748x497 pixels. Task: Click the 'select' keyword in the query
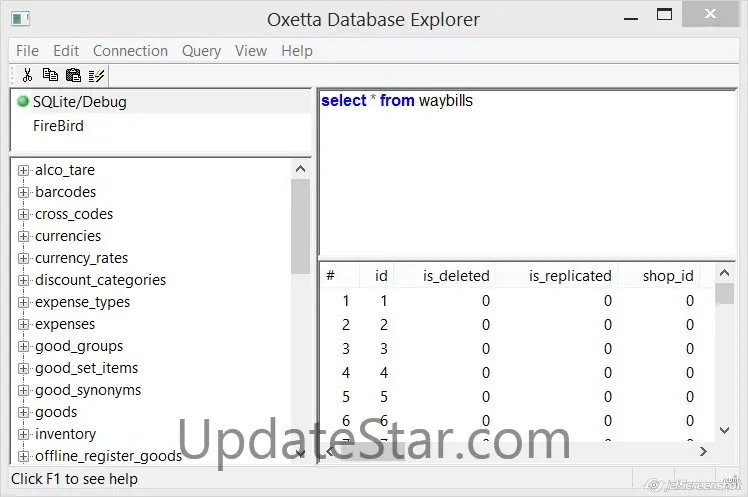[x=343, y=101]
